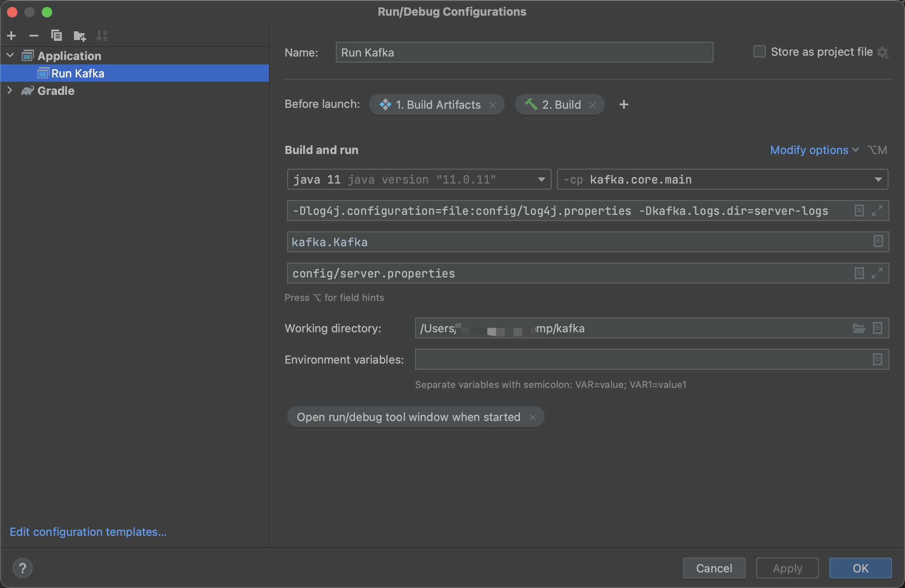Dismiss the Open run/debug tool window tag
905x588 pixels.
coord(533,417)
